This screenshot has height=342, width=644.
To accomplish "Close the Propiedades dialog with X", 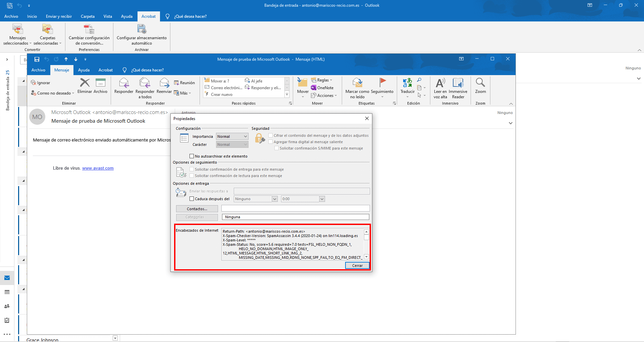I will pyautogui.click(x=367, y=118).
